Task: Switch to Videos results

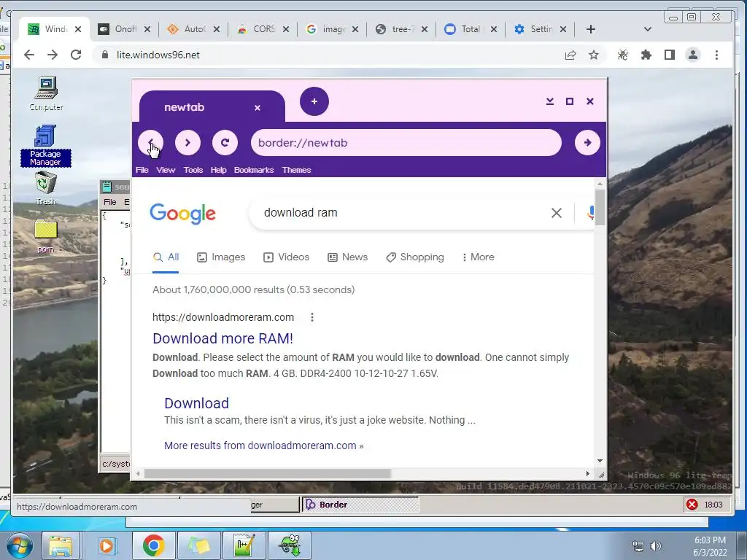Action: tap(286, 257)
